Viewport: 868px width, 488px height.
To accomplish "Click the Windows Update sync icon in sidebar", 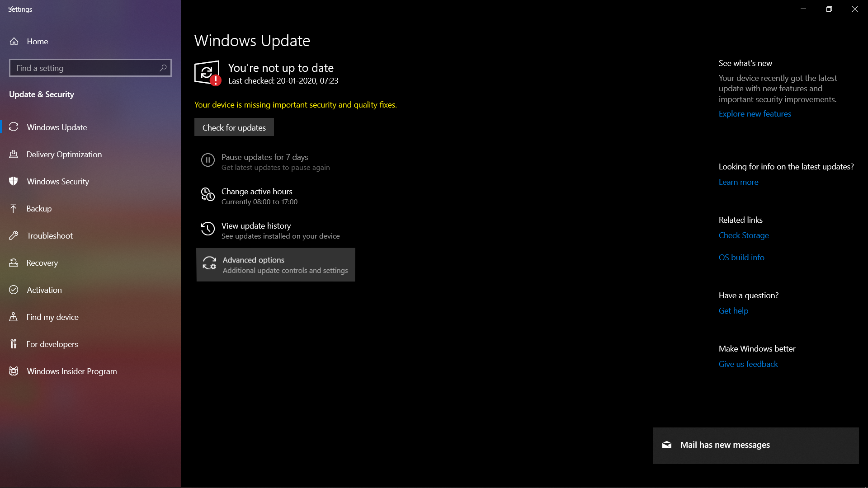I will [14, 127].
